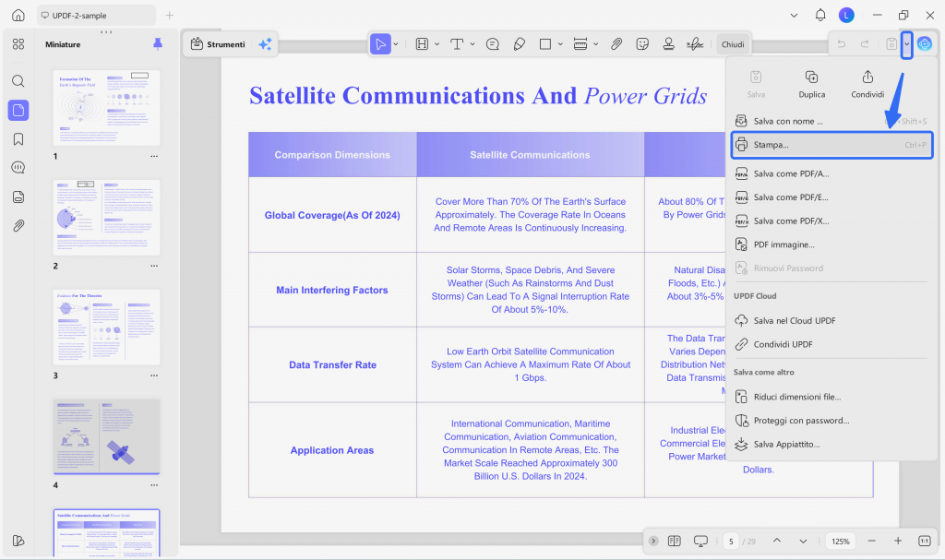Zoom out with the minus button
The height and width of the screenshot is (560, 945).
point(871,541)
